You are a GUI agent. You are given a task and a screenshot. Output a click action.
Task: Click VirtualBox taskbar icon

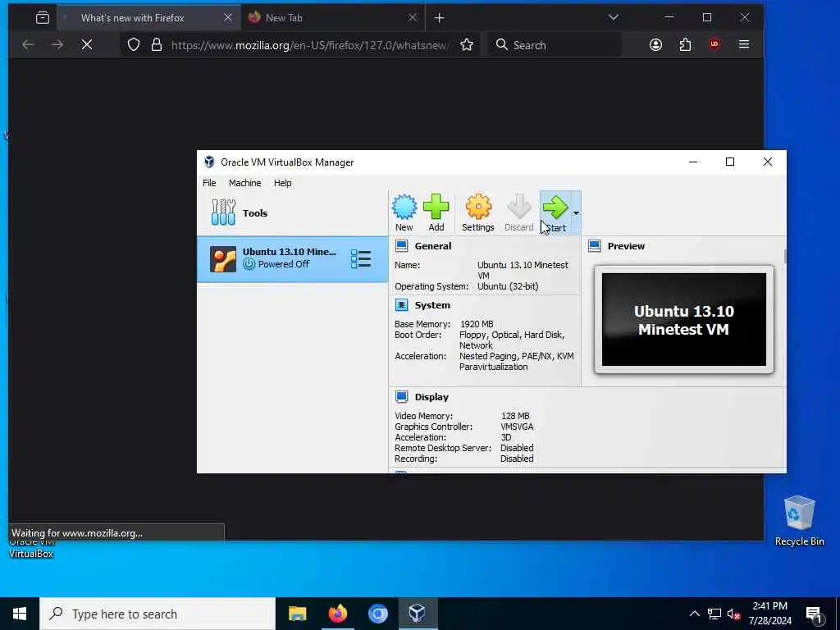(x=418, y=614)
